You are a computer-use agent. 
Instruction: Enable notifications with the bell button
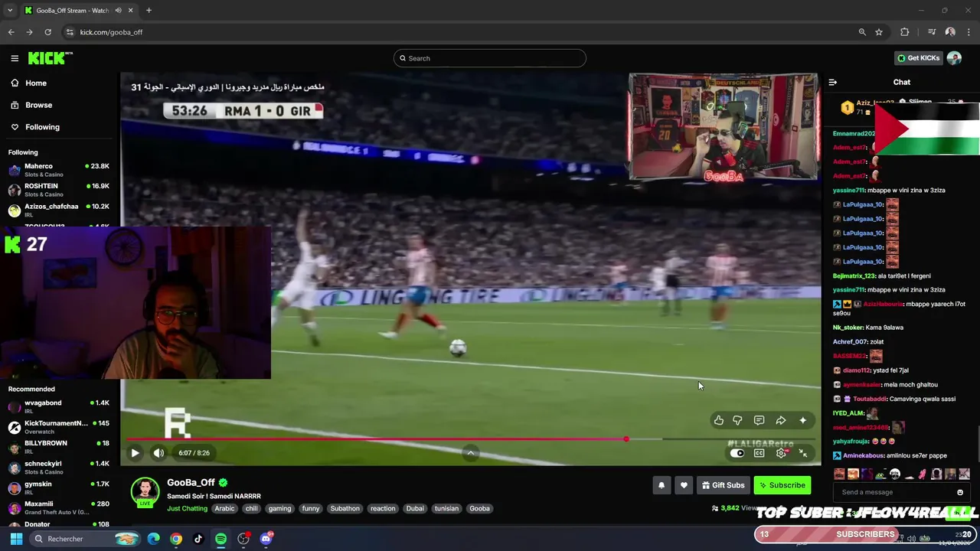pyautogui.click(x=661, y=485)
